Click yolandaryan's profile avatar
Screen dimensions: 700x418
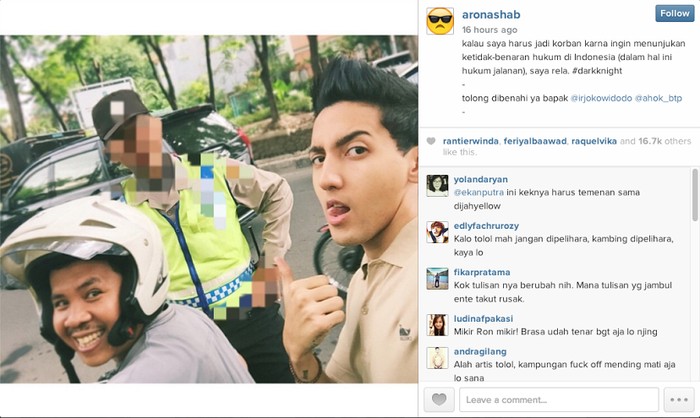437,186
